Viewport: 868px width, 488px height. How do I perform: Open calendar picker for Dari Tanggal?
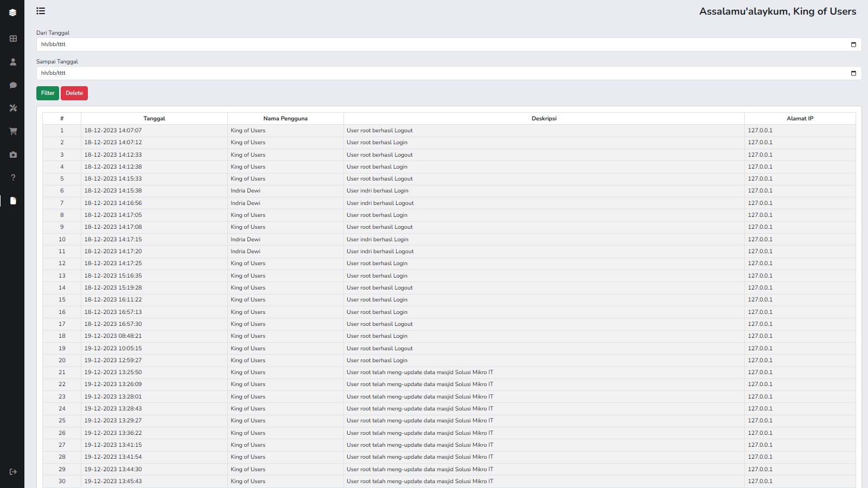pyautogui.click(x=853, y=44)
